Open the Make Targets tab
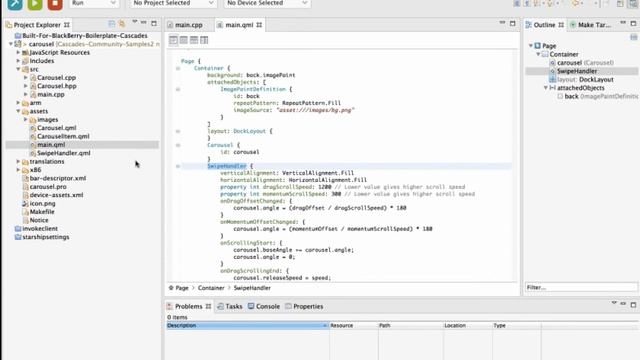 591,25
